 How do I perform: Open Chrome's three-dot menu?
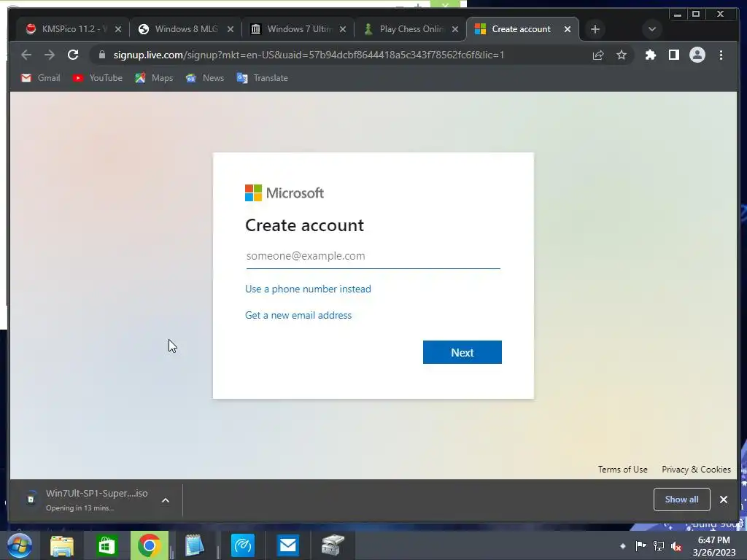point(721,55)
